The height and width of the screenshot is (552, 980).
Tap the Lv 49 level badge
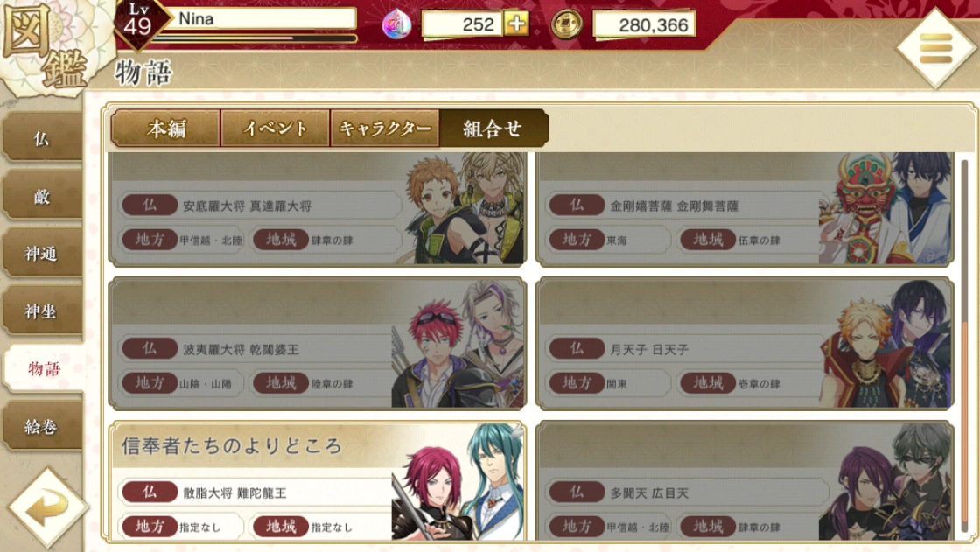pyautogui.click(x=138, y=22)
